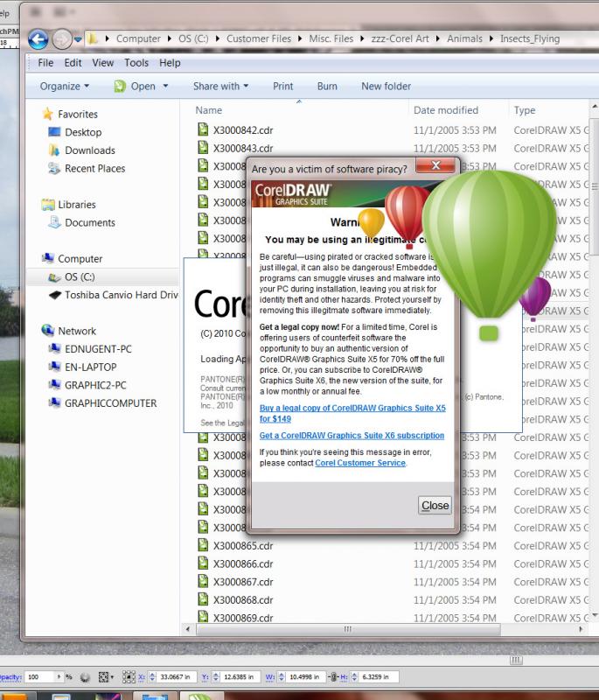Open the File menu
Viewport: 599px width, 700px height.
(x=45, y=63)
